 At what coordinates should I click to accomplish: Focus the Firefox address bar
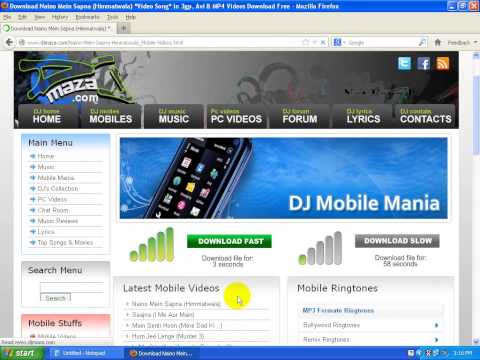click(163, 43)
